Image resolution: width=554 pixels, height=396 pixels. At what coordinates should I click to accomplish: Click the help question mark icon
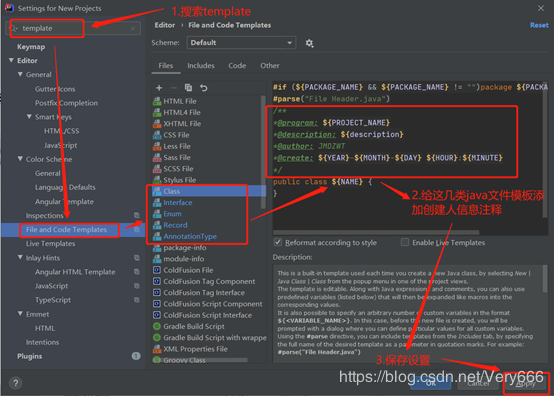(16, 383)
